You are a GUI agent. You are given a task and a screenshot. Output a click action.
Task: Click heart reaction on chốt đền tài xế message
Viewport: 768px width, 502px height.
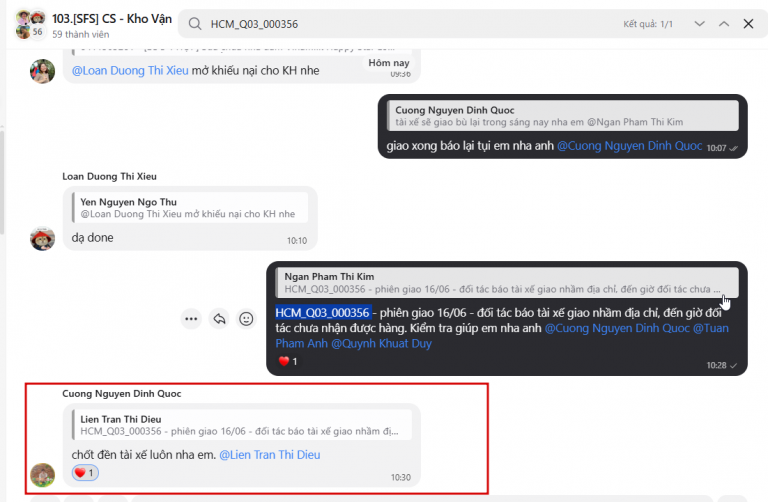pyautogui.click(x=85, y=473)
